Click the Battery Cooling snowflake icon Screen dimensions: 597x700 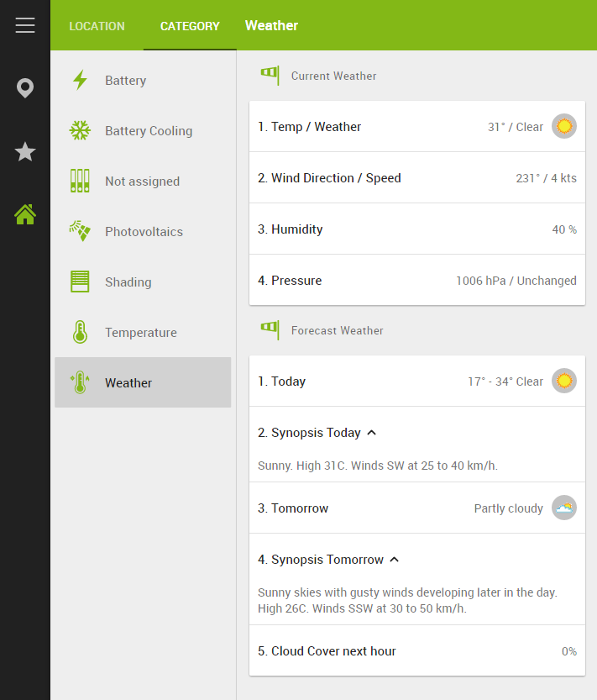click(x=80, y=131)
